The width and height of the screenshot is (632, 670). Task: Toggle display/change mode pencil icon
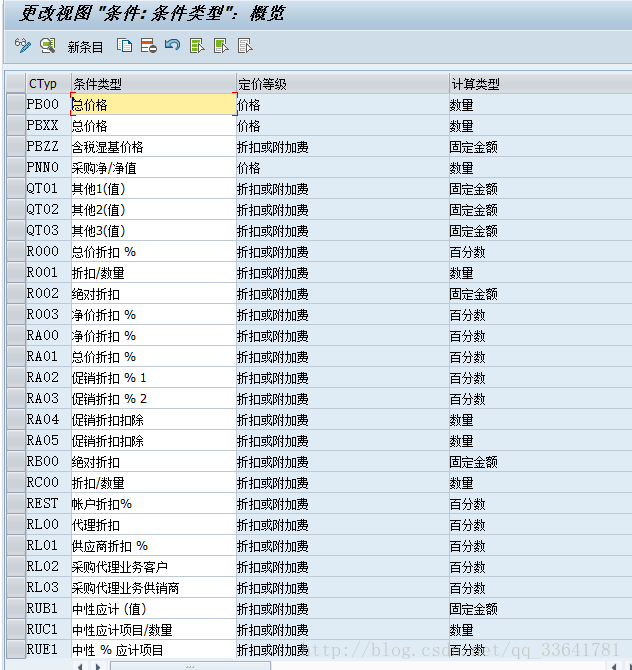22,46
